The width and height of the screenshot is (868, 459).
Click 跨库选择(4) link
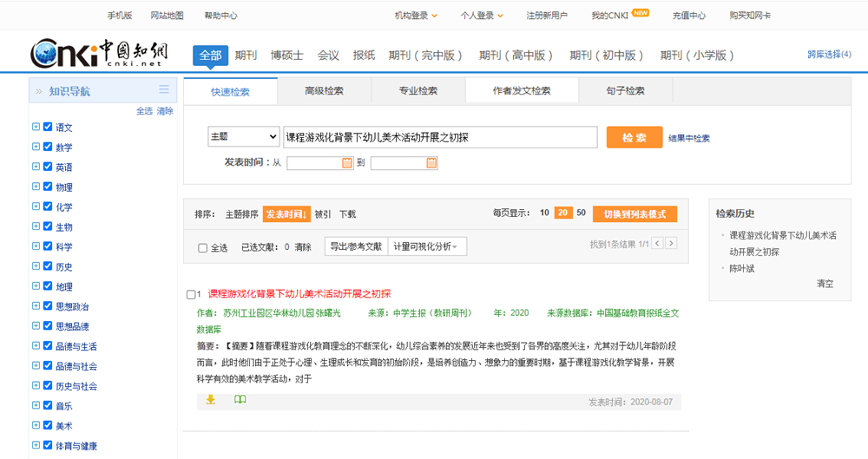click(x=829, y=55)
